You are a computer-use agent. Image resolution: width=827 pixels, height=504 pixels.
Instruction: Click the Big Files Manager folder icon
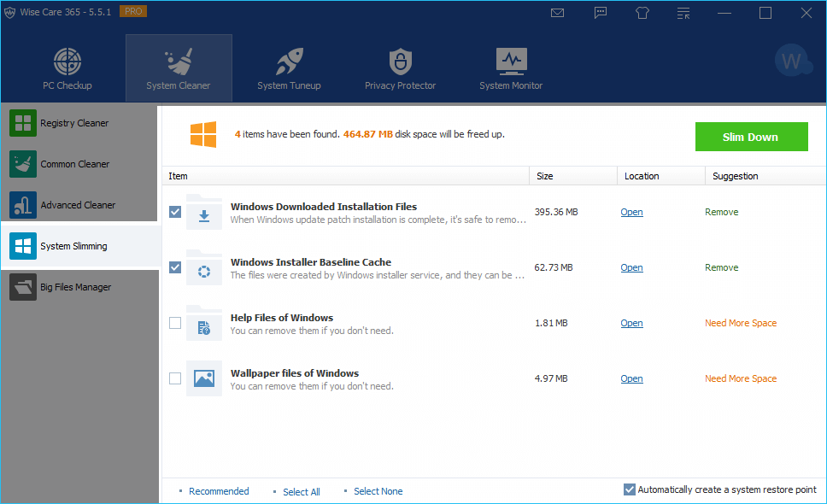tap(23, 287)
